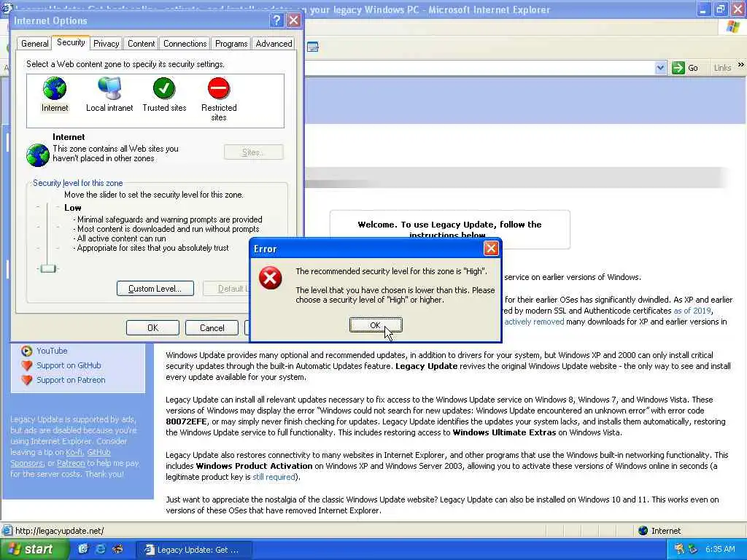The width and height of the screenshot is (747, 560).
Task: Click the heart icon beside Support on GitHub
Action: [27, 366]
